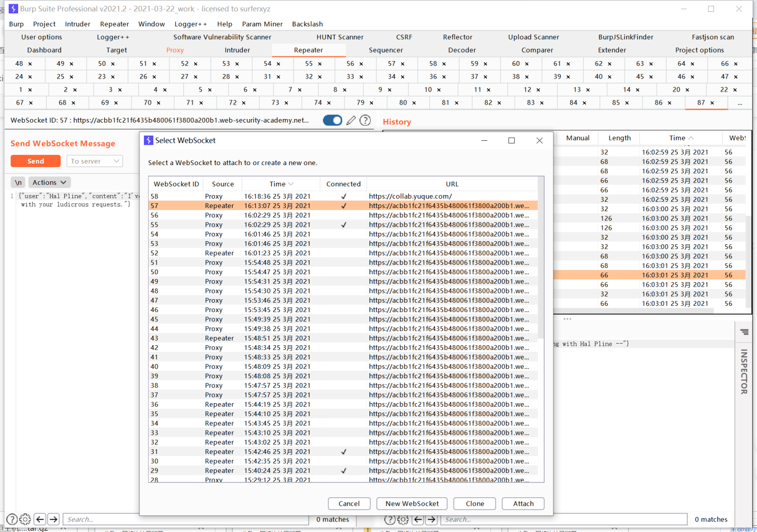Screen dimensions: 757x532
Task: Sort History table by Time column
Action: point(681,138)
